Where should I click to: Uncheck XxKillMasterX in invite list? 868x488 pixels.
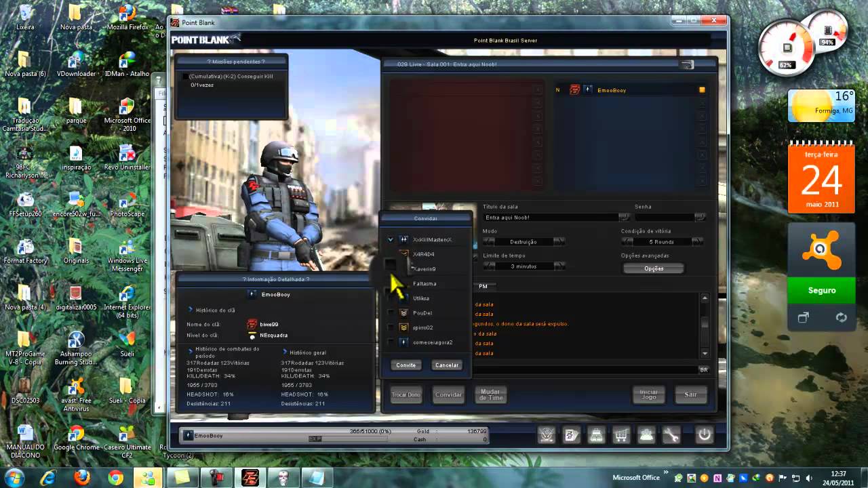pyautogui.click(x=391, y=239)
